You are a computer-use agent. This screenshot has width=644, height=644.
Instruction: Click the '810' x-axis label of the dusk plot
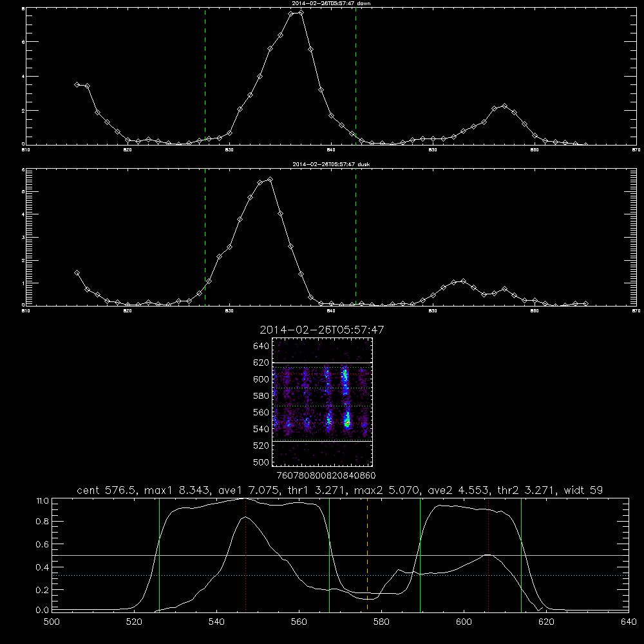click(x=26, y=311)
